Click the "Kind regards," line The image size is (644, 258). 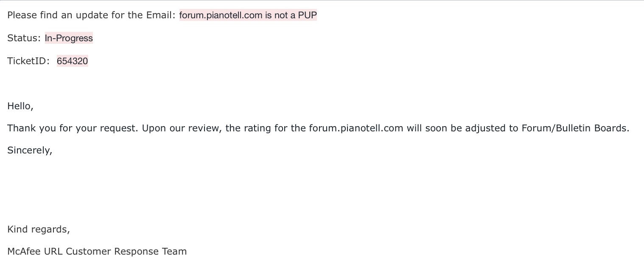(x=39, y=229)
